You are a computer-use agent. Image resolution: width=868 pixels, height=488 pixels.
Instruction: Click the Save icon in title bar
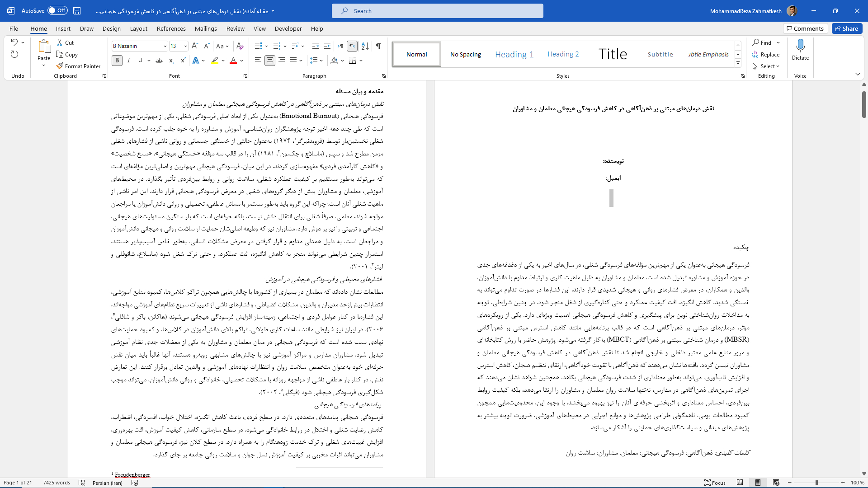click(x=77, y=11)
